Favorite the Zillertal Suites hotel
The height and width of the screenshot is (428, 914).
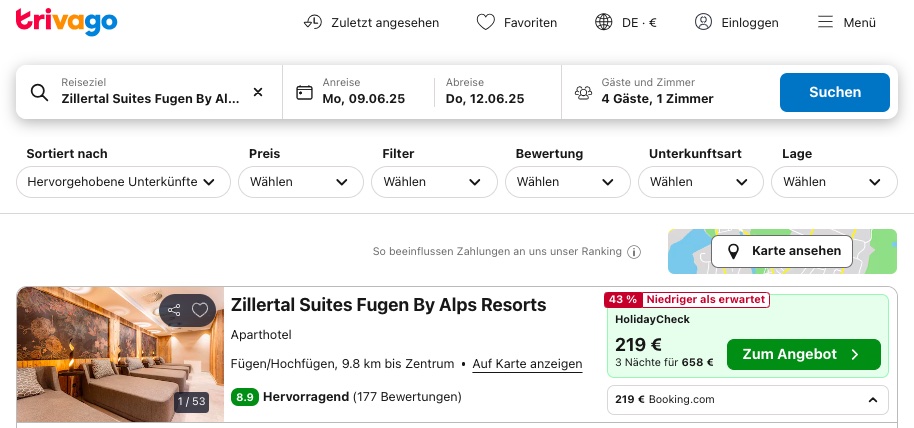click(x=199, y=310)
